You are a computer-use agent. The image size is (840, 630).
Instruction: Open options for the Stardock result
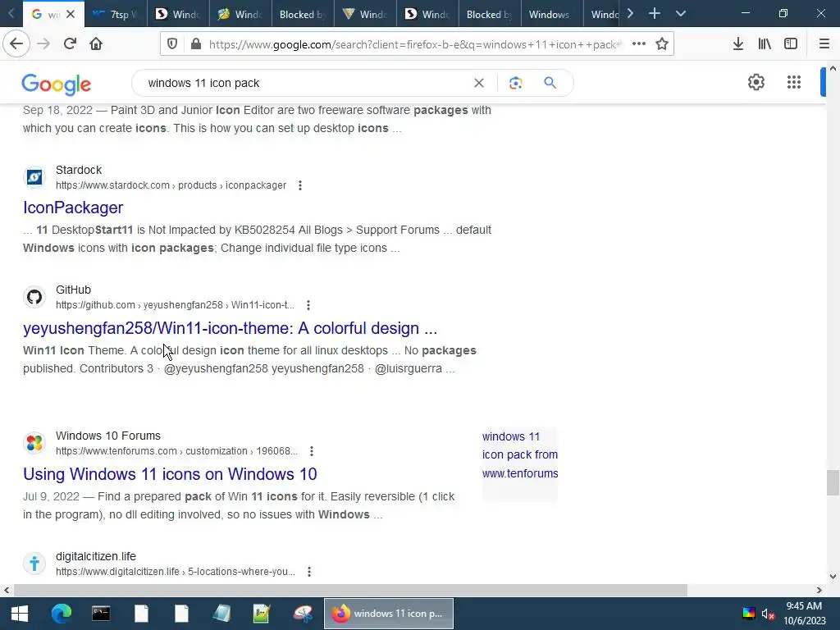300,185
